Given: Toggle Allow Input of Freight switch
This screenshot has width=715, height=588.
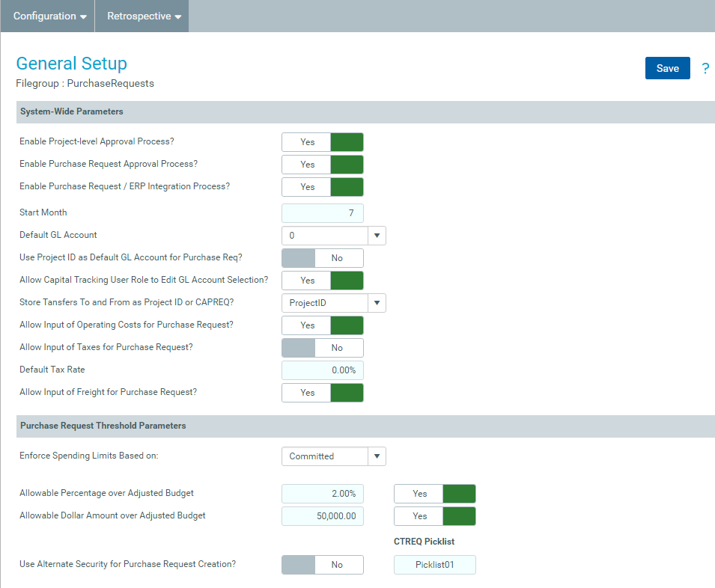Looking at the screenshot, I should (x=323, y=393).
